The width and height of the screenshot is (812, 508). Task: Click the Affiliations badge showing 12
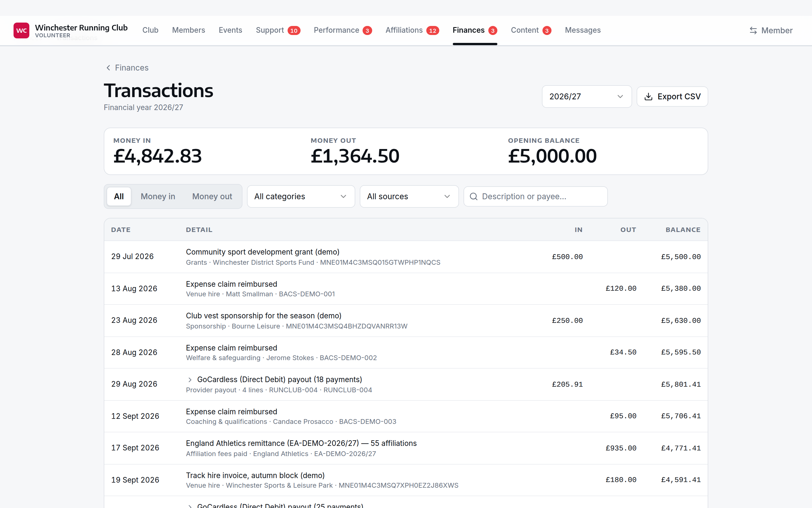(433, 30)
